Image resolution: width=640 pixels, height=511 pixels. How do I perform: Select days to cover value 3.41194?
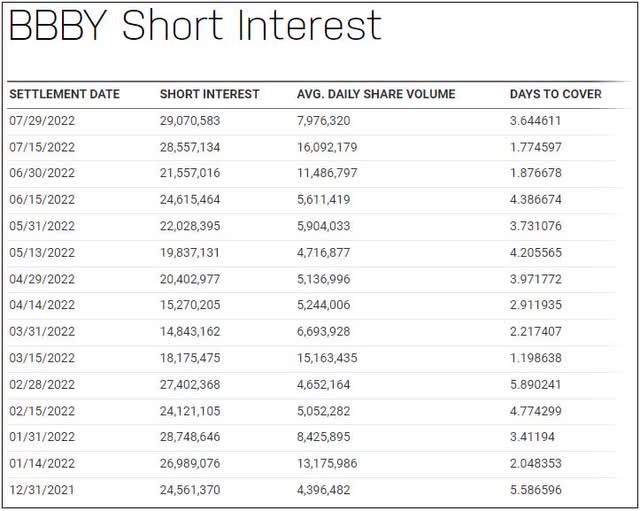(x=537, y=438)
